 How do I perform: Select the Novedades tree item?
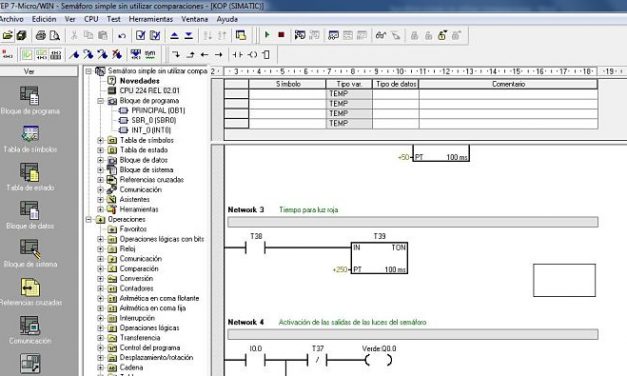pyautogui.click(x=139, y=81)
